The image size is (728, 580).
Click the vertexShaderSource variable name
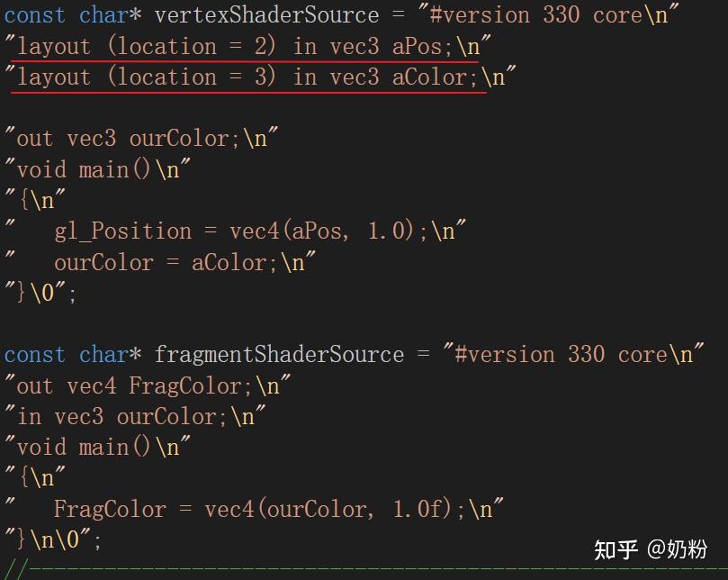[266, 15]
